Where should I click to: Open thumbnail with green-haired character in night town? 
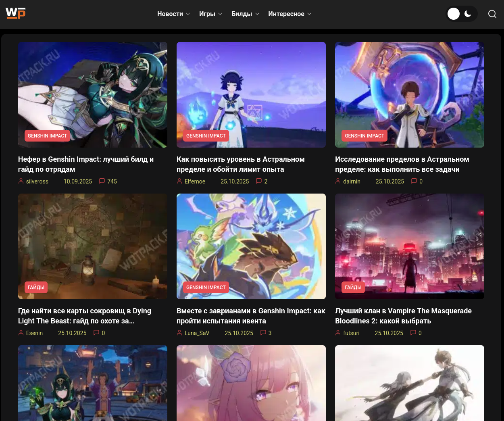coord(93,383)
